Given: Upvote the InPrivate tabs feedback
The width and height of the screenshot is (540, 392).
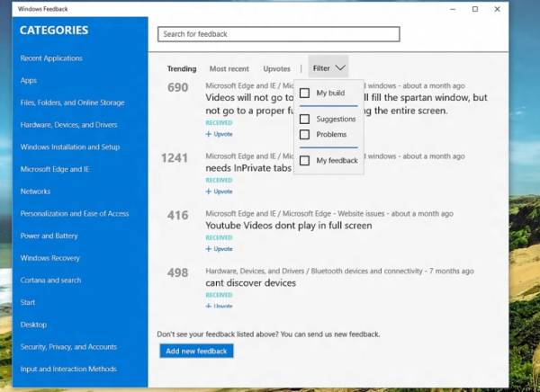Looking at the screenshot, I should [219, 192].
